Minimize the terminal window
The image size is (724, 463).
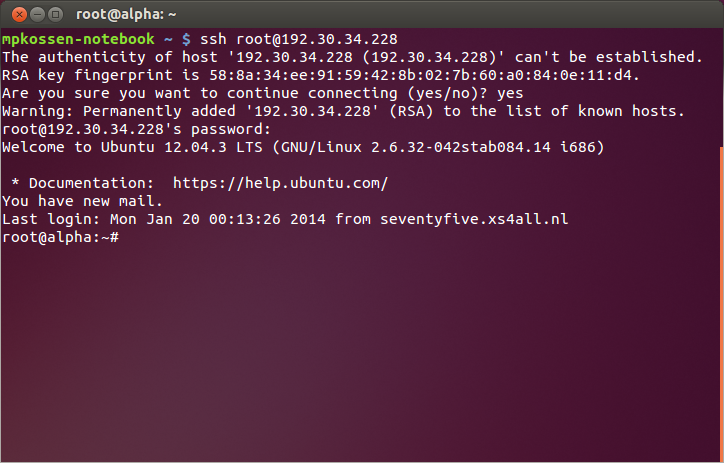(37, 15)
